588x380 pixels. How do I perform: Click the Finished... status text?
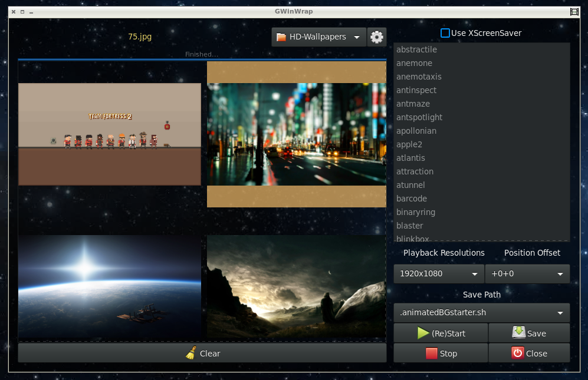click(x=201, y=54)
